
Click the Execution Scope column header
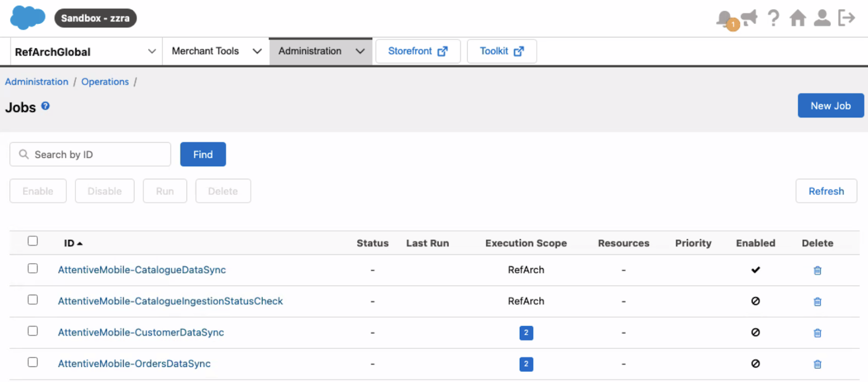526,243
